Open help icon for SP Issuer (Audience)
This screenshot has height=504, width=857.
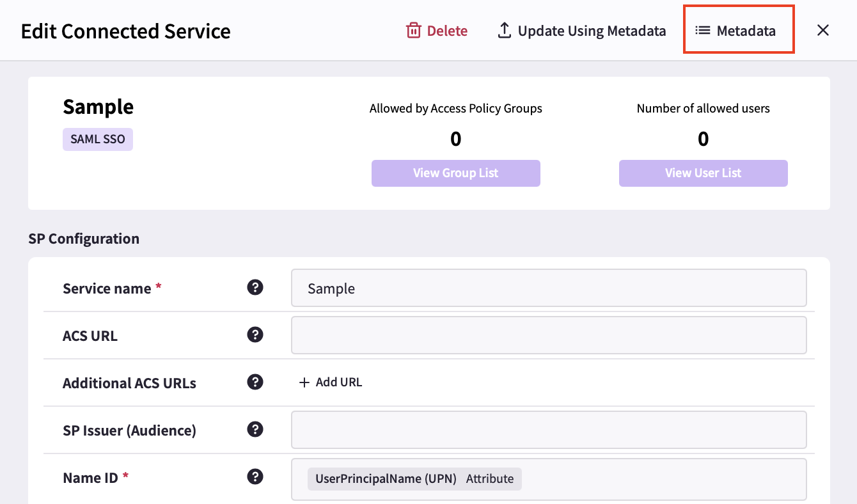[255, 429]
